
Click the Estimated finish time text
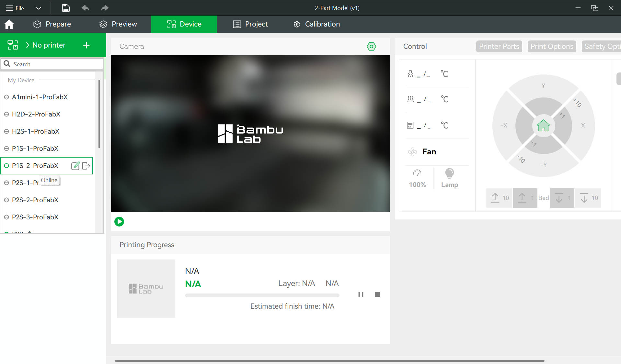(x=292, y=306)
